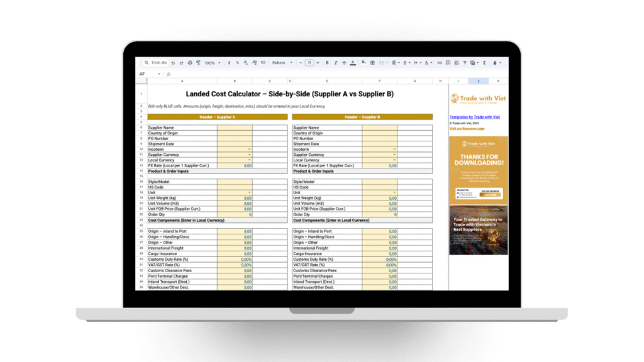Open the Text color picker
644x362 pixels.
click(x=353, y=63)
